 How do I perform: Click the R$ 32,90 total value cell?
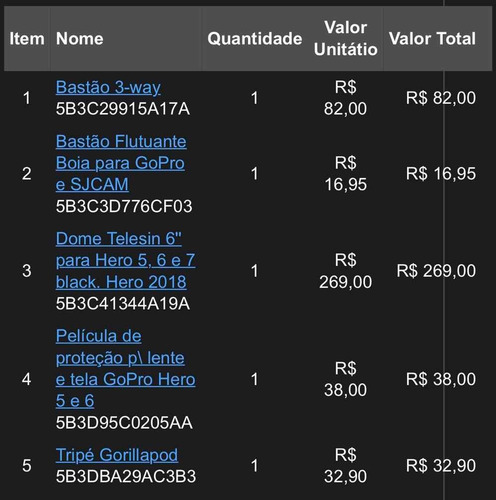click(441, 466)
